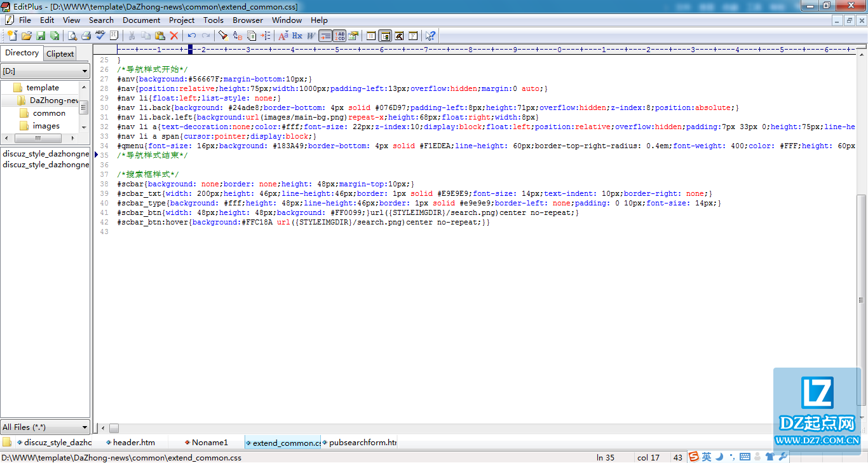Screen dimensions: 868x463
Task: Click the context Help arrow icon
Action: (x=431, y=36)
